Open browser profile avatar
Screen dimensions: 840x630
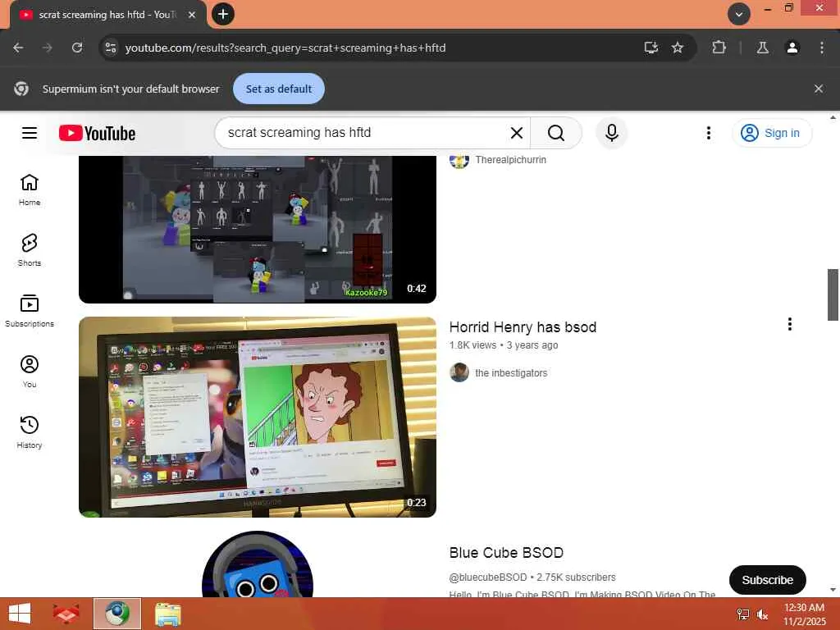(792, 48)
